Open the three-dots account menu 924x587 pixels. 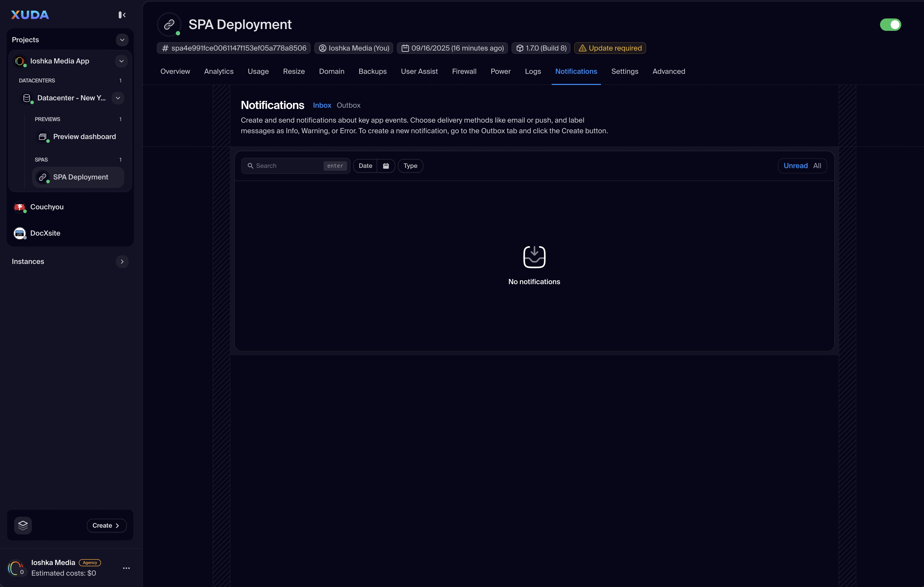[126, 568]
